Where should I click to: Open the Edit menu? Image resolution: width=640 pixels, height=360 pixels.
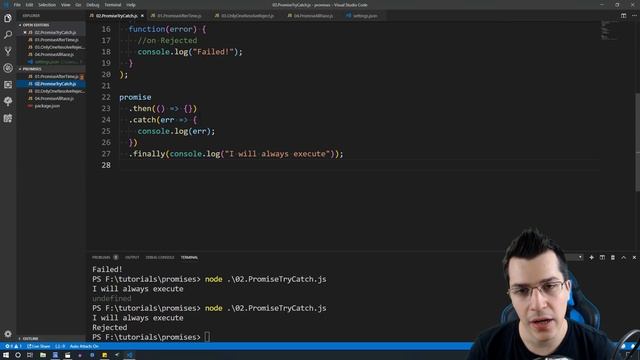(29, 5)
